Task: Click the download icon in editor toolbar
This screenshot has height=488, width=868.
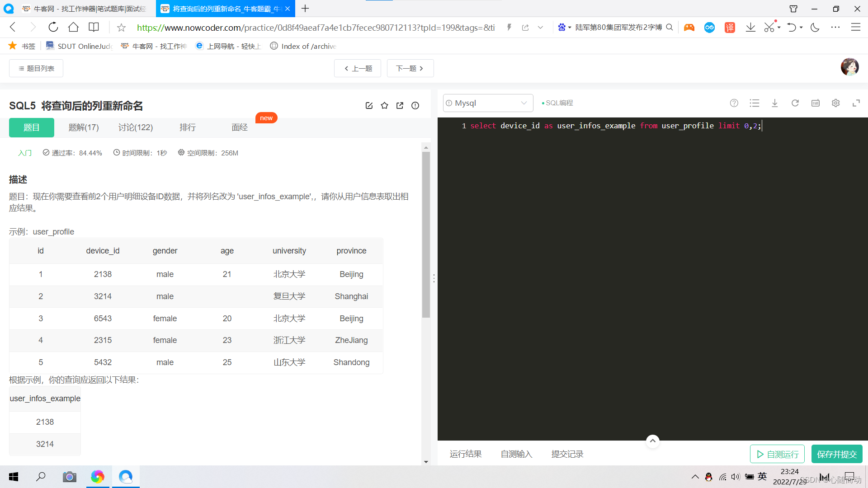Action: [x=774, y=103]
